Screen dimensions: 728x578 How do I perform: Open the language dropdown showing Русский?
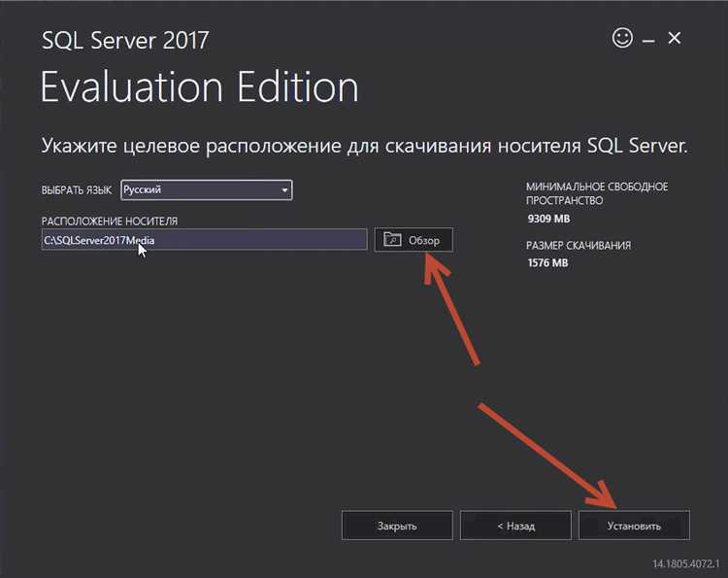click(x=206, y=189)
